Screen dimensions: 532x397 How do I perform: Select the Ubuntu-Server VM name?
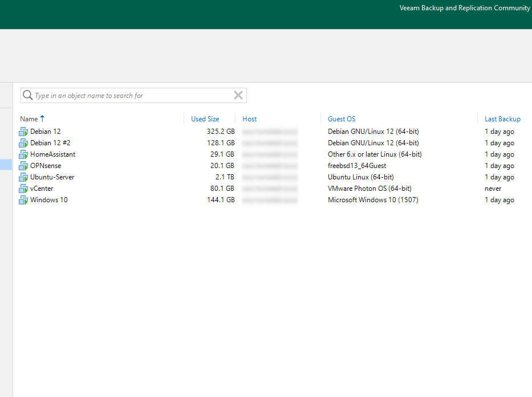[52, 177]
